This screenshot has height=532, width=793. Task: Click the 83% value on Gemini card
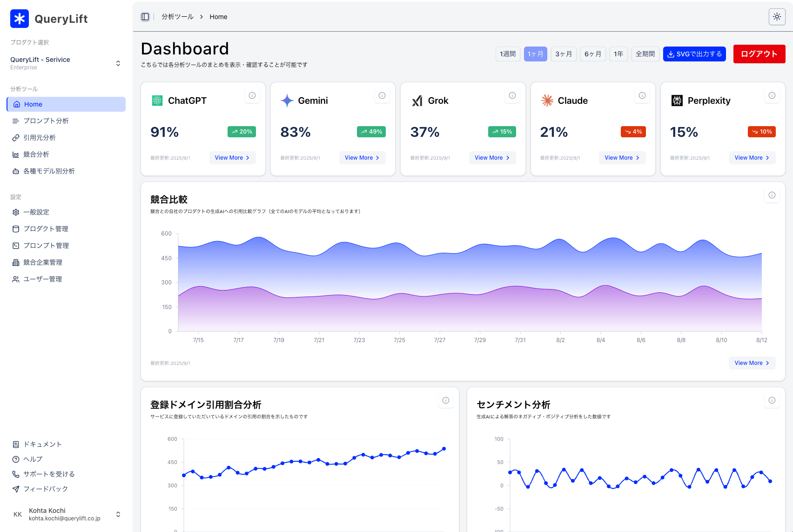coord(296,132)
